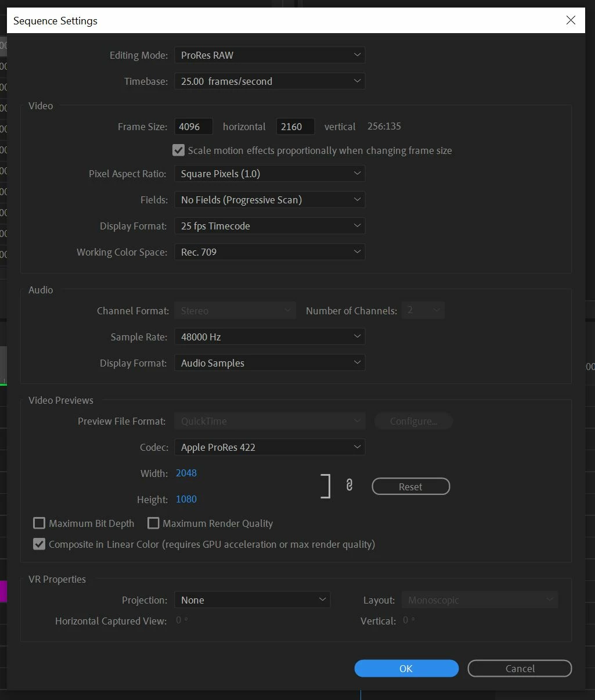This screenshot has width=595, height=700.
Task: Click the Channel Format Stereo dropdown
Action: [235, 311]
